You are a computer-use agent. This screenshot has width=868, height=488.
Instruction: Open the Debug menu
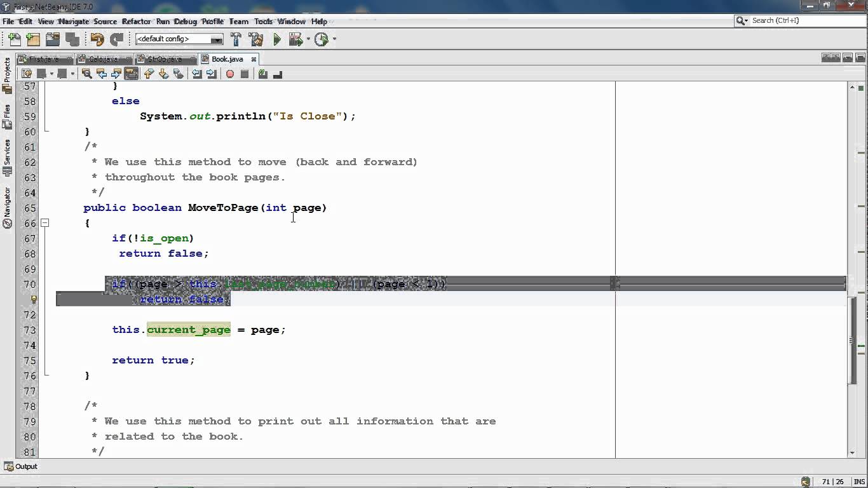186,21
